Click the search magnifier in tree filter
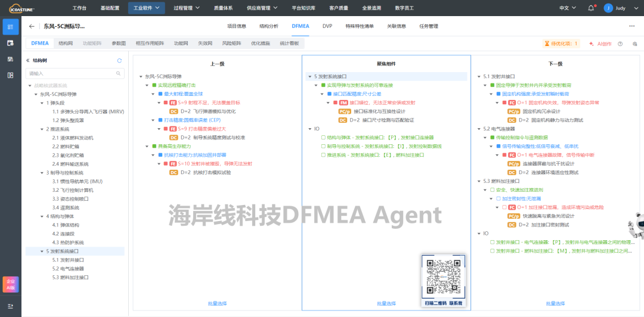Image resolution: width=644 pixels, height=317 pixels. click(x=118, y=73)
